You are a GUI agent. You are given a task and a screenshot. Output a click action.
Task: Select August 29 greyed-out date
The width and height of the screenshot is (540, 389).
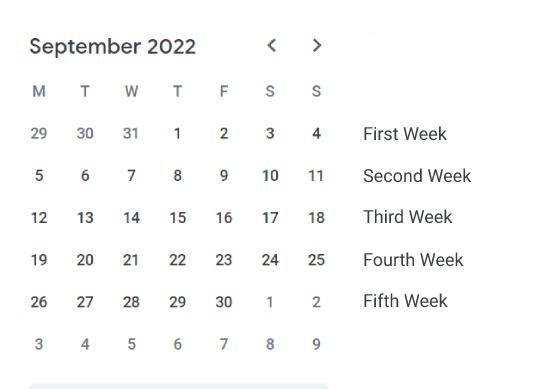pyautogui.click(x=39, y=134)
